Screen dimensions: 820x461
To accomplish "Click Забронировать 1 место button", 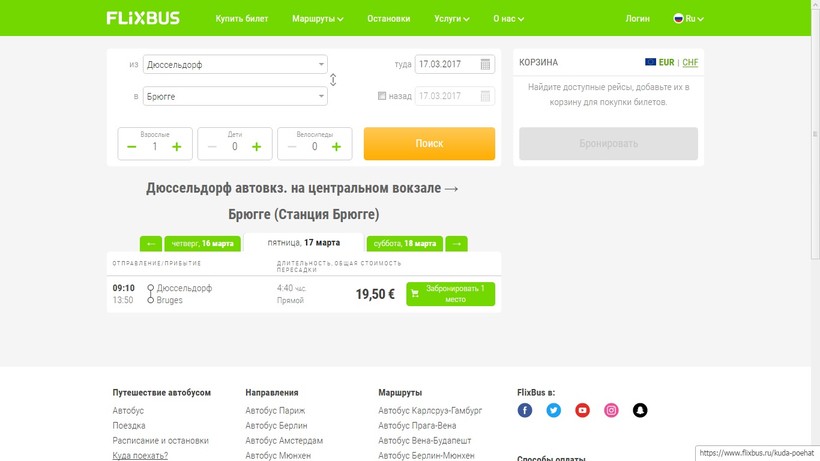I will [450, 294].
